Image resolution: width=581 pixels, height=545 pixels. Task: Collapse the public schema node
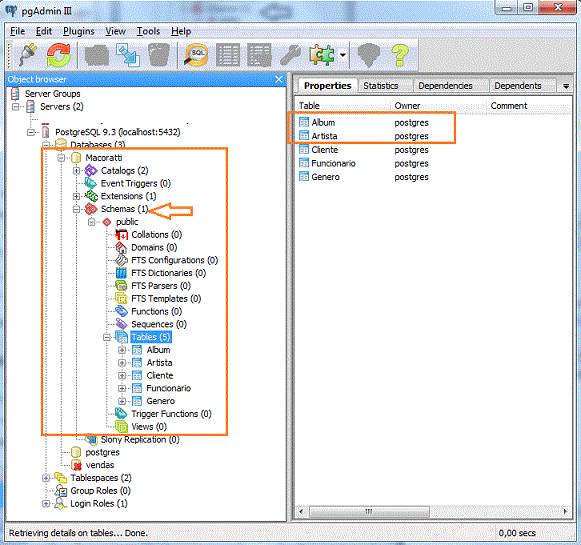click(92, 222)
